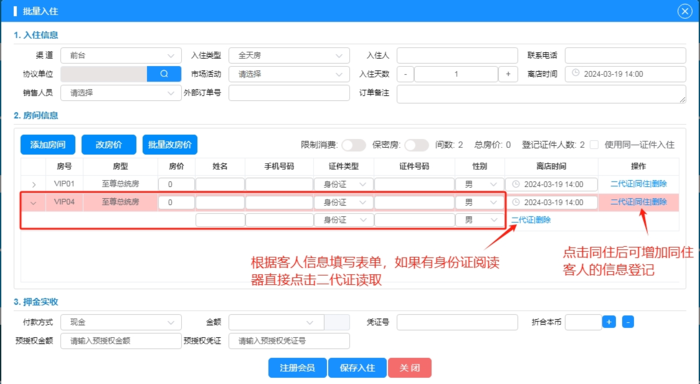
Task: Close the 批量入住 dialog with the X icon
Action: (x=684, y=11)
